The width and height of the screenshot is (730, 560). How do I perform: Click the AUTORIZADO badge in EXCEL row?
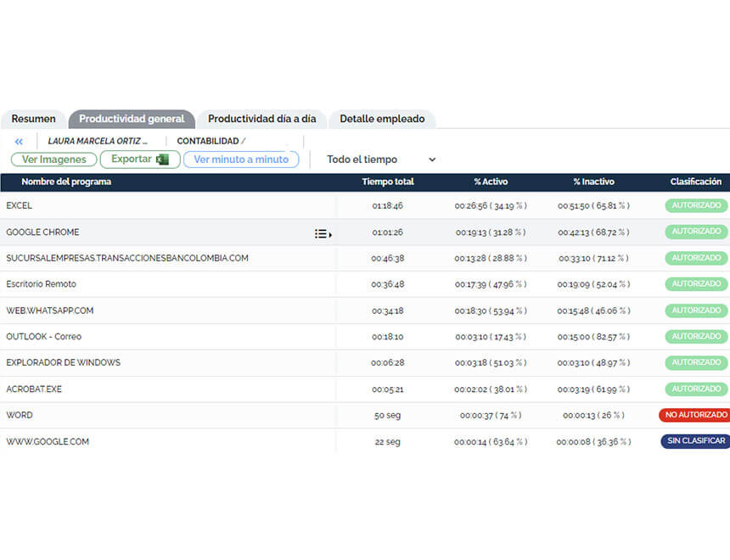(x=696, y=205)
